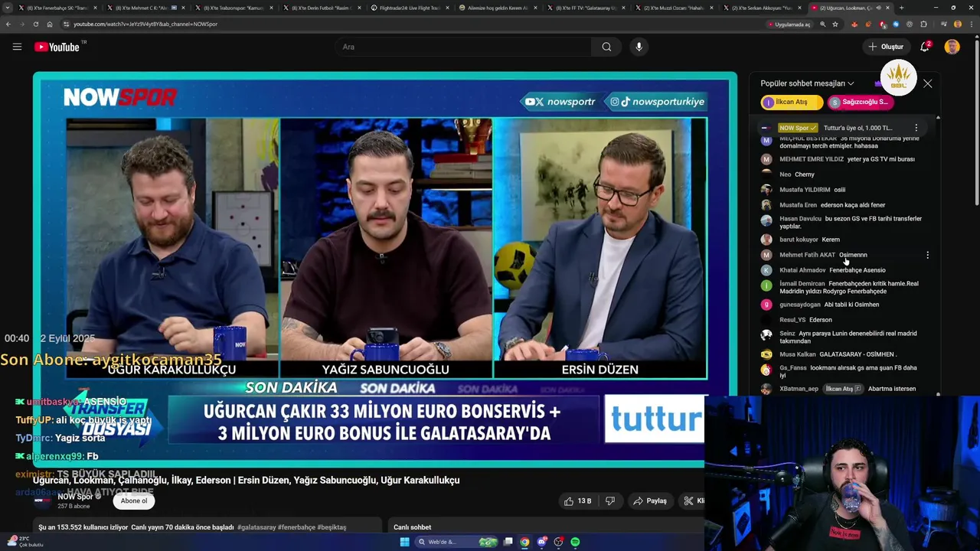Open Discord from the taskbar
Screen dimensions: 980x551
(x=541, y=542)
